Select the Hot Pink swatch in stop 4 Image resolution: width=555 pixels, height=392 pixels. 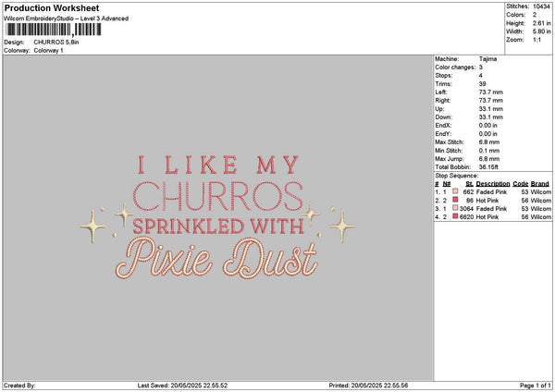coord(456,216)
